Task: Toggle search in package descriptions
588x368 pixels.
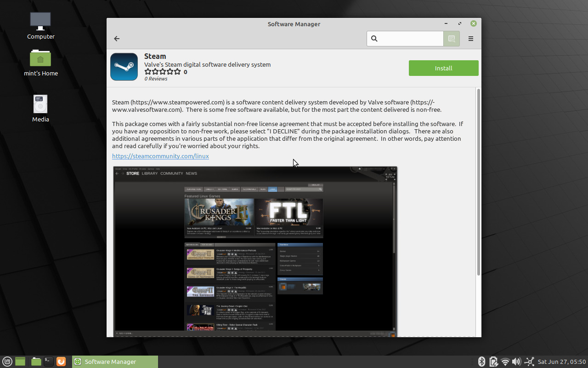Action: pos(452,39)
